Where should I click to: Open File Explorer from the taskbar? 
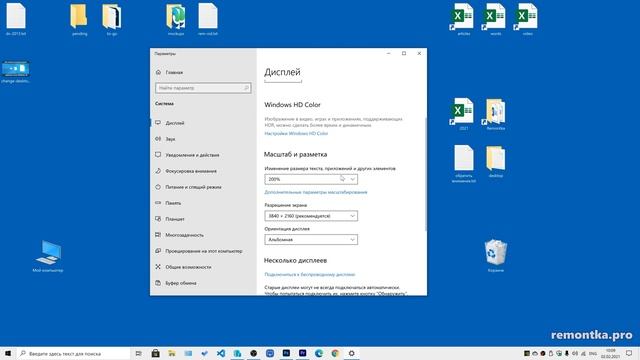(x=171, y=353)
